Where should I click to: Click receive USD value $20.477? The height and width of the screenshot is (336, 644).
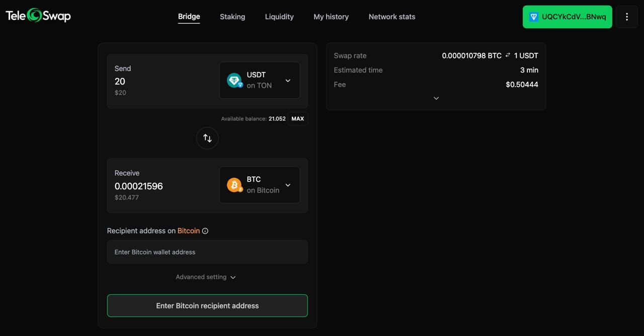(x=127, y=197)
